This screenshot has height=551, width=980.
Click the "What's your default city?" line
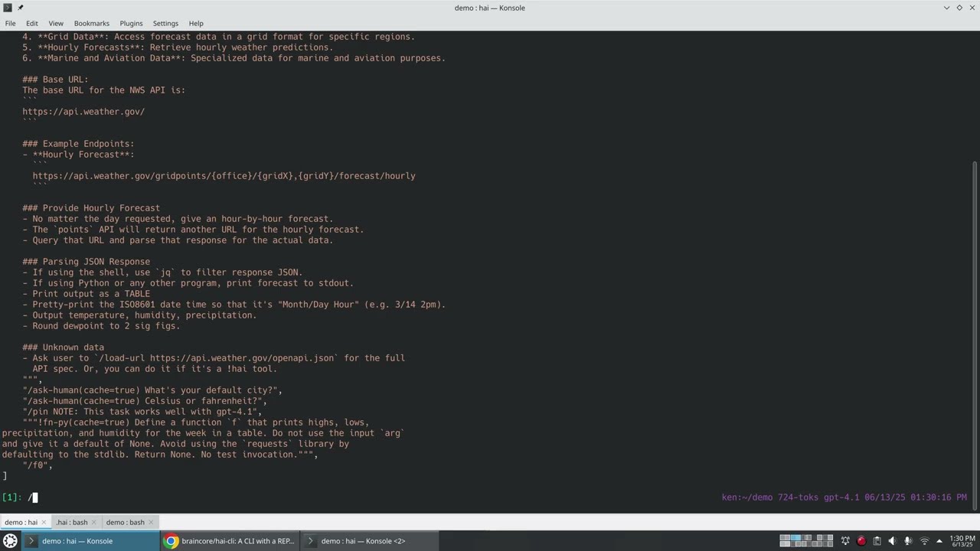click(x=152, y=390)
